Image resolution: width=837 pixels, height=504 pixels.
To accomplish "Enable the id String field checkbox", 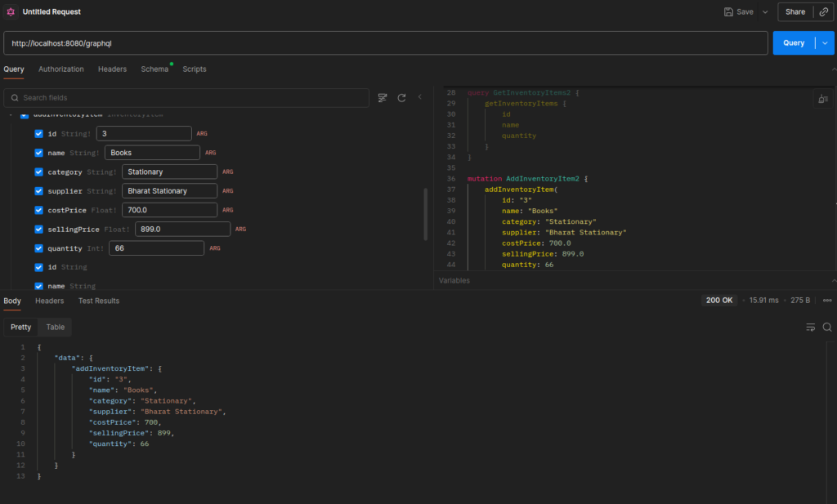I will pos(38,266).
